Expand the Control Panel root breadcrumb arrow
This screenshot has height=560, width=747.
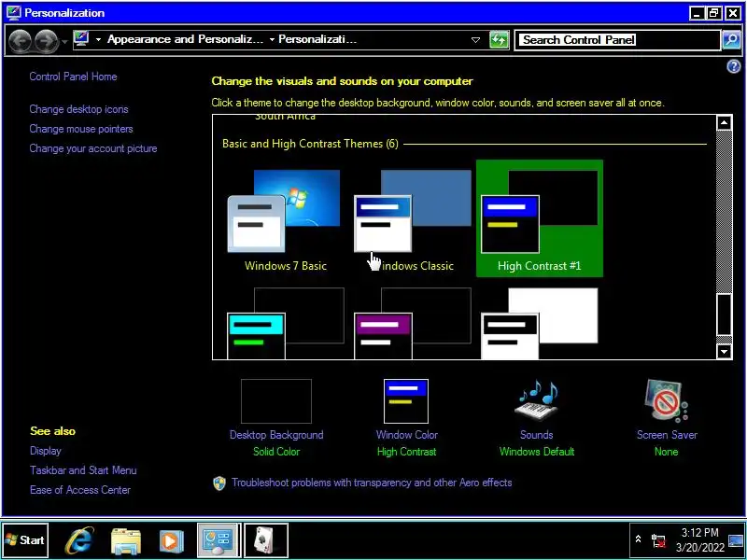99,39
